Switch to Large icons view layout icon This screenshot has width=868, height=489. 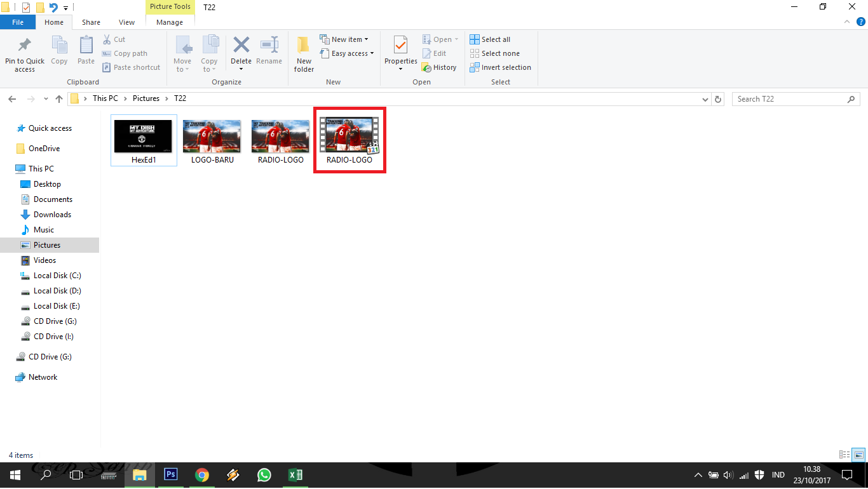click(x=858, y=455)
